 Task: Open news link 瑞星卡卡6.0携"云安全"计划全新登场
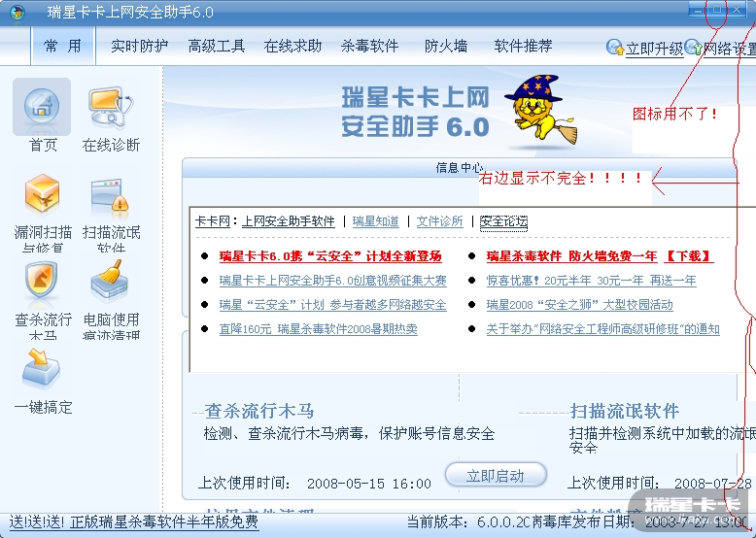click(330, 256)
